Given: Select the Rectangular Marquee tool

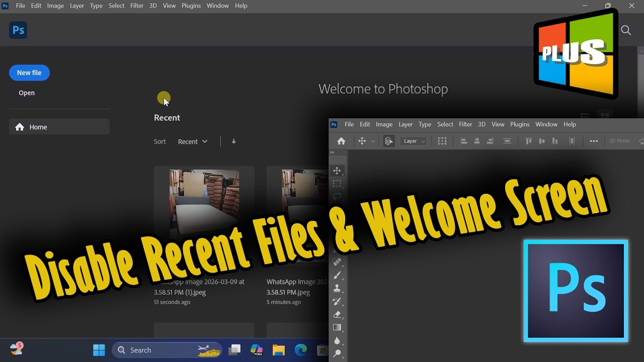Looking at the screenshot, I should point(337,184).
